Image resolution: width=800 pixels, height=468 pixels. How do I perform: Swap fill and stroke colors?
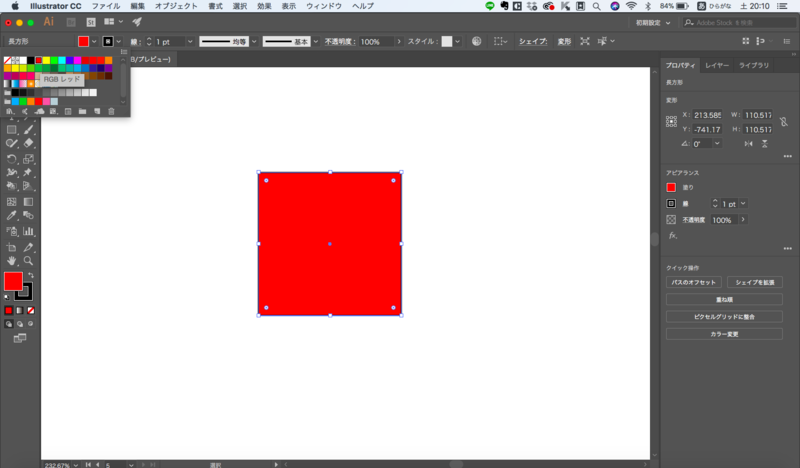(31, 275)
